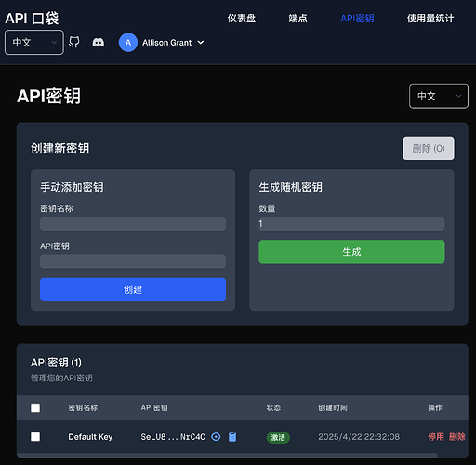Click the 状态 column header
The height and width of the screenshot is (465, 476).
(273, 407)
